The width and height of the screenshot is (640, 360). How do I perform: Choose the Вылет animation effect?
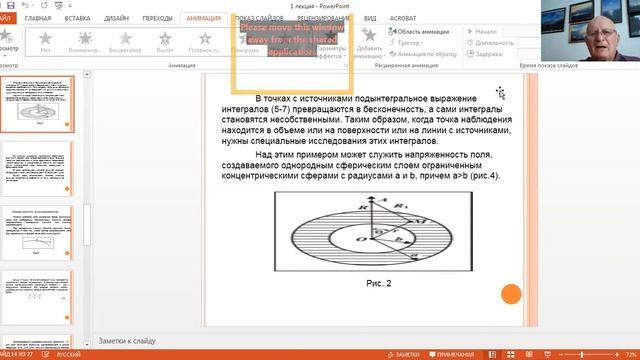(x=165, y=42)
